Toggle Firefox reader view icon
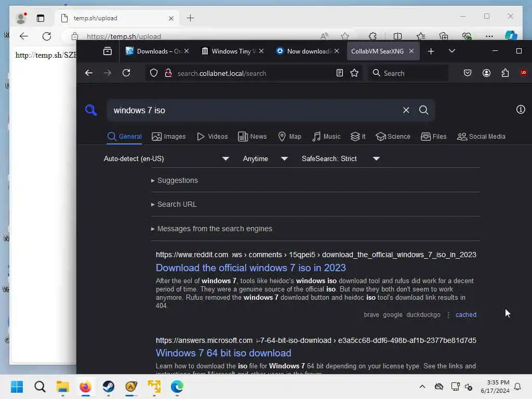The width and height of the screenshot is (532, 399). point(340,73)
